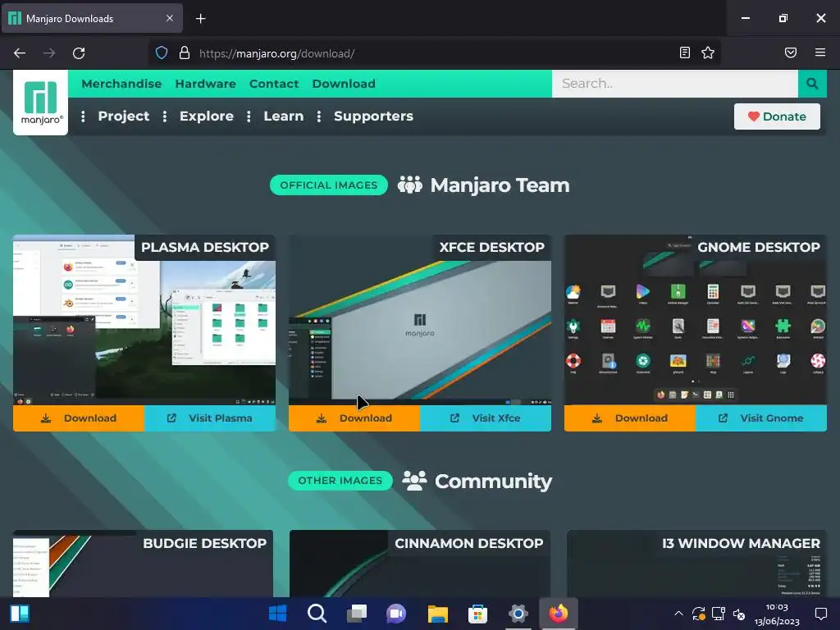Open Firefox hamburger application menu

819,52
